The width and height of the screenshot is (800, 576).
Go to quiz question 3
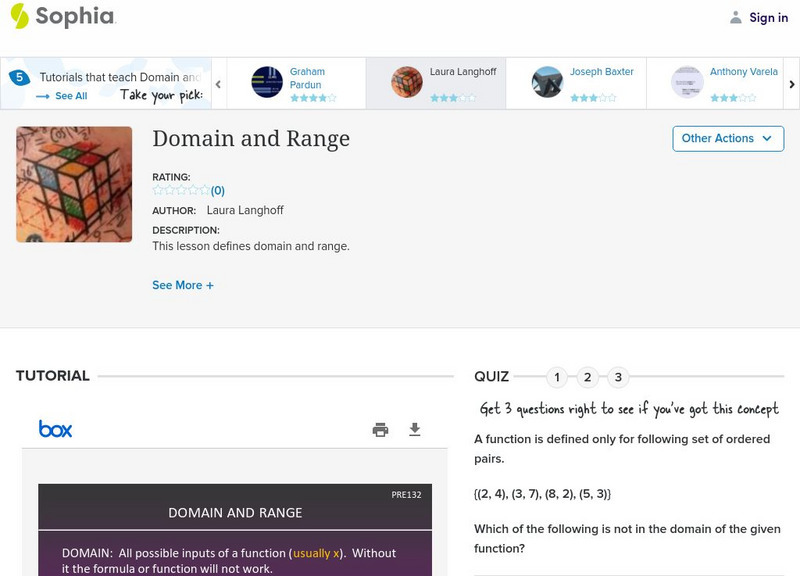[618, 377]
